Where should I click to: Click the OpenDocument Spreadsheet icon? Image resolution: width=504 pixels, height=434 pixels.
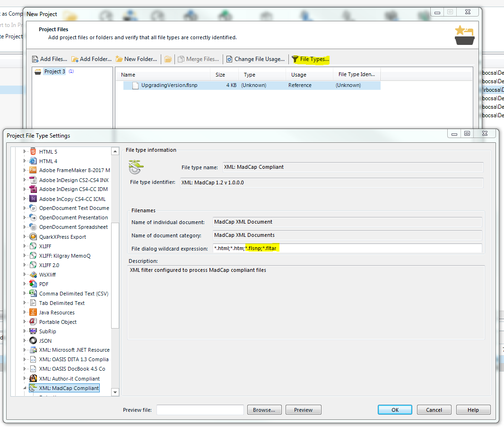(x=33, y=227)
